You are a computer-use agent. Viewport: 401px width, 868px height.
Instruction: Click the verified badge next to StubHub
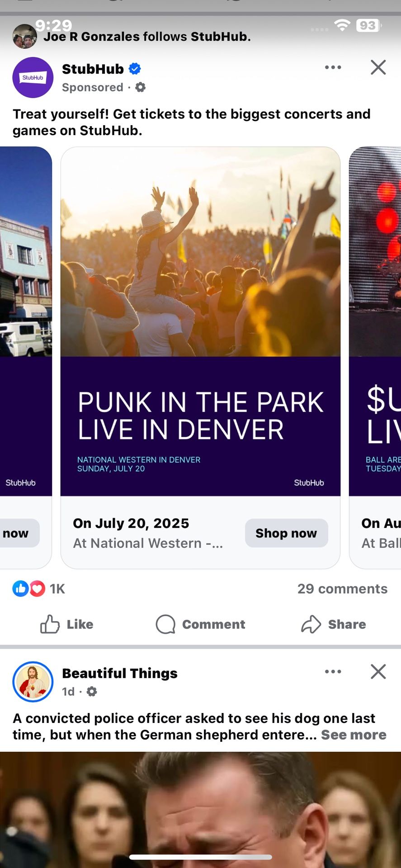(134, 68)
